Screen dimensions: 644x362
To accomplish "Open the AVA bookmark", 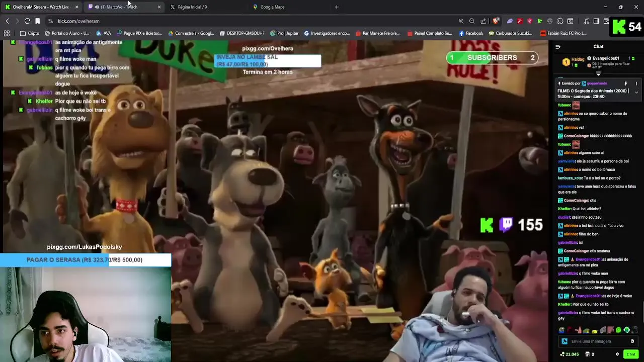I will point(103,33).
